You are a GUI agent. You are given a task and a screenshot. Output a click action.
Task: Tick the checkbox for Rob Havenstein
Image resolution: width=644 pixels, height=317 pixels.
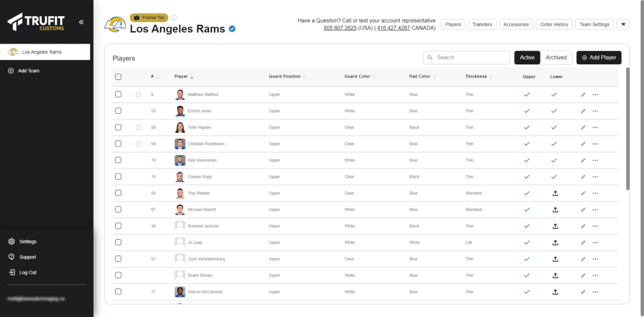118,160
